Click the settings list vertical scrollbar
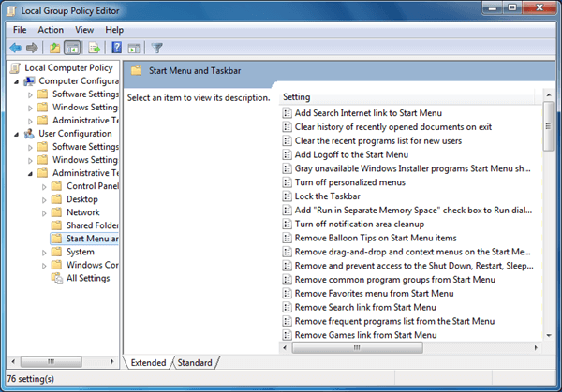This screenshot has width=562, height=392. click(549, 225)
